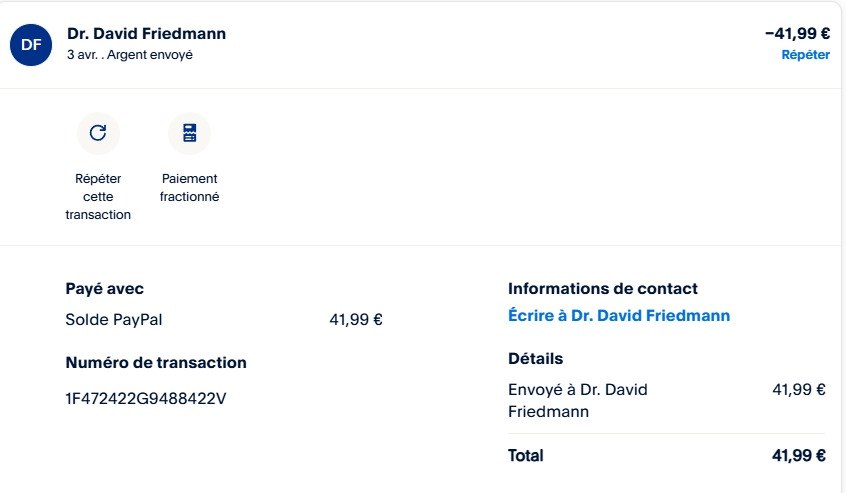Click the Détails section heading
The image size is (846, 493).
tap(536, 359)
